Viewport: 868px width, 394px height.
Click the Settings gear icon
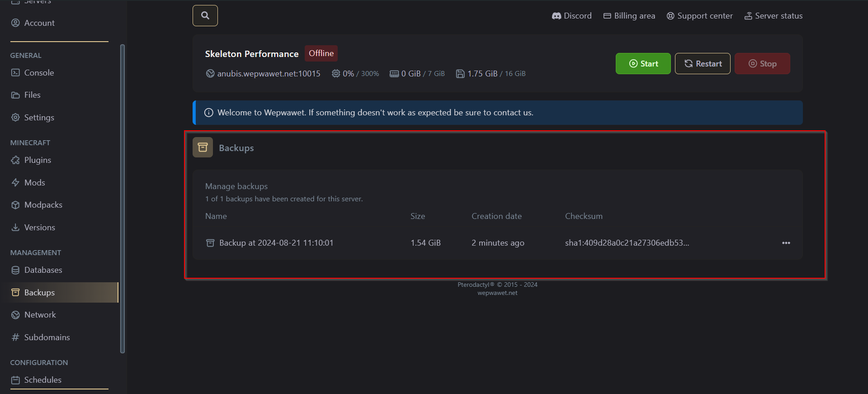[x=15, y=118]
